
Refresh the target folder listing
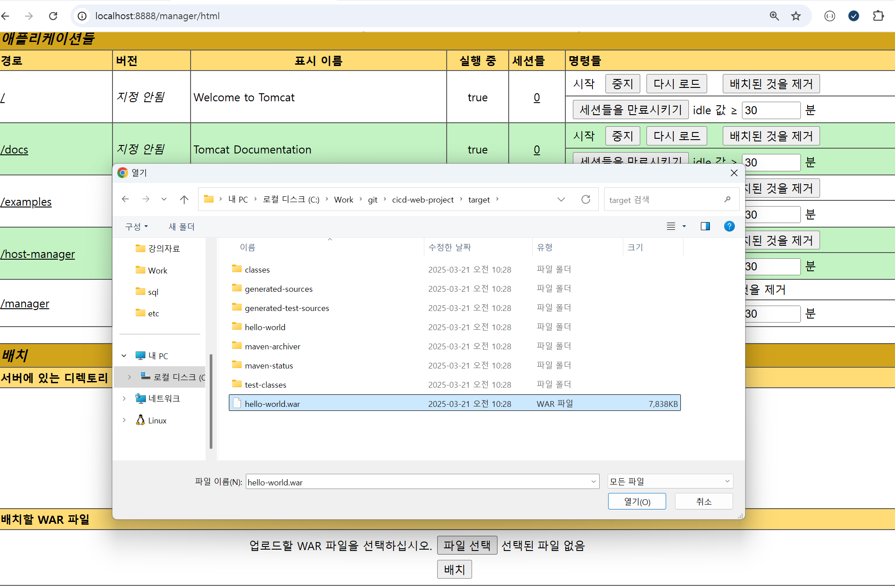click(586, 199)
